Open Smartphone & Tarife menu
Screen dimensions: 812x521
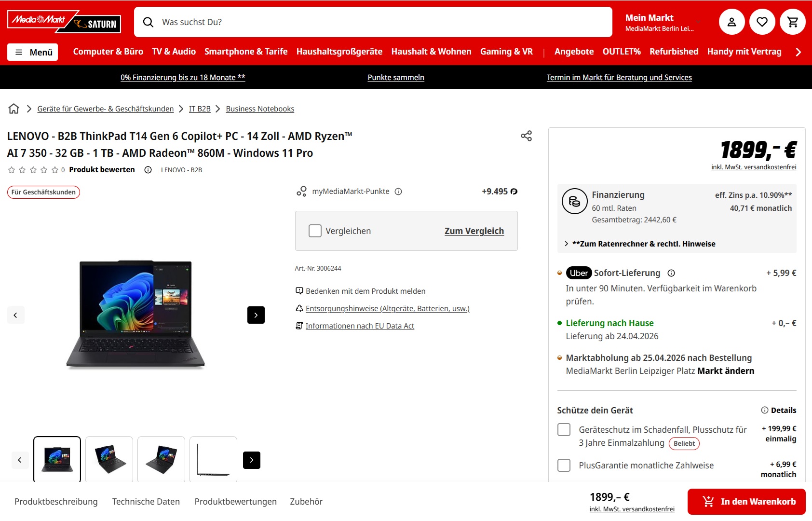coord(246,52)
